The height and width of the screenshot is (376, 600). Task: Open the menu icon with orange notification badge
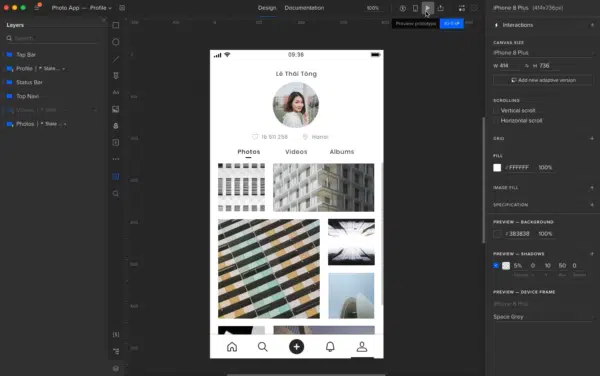click(x=37, y=7)
